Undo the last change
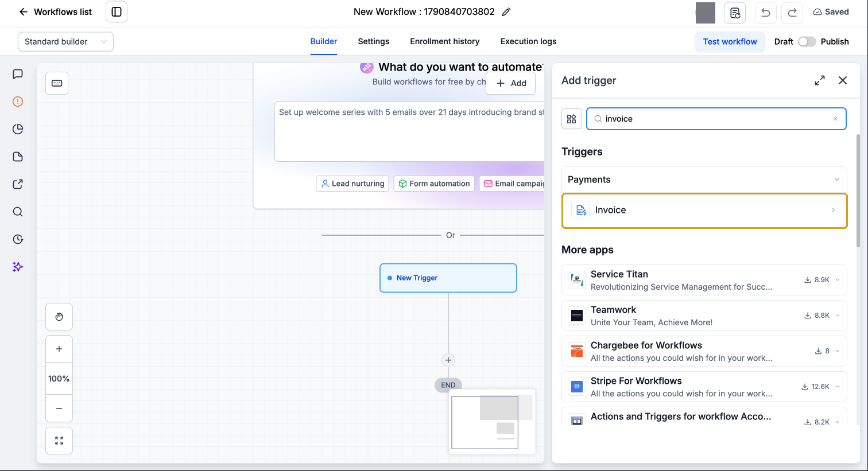The width and height of the screenshot is (868, 471). click(765, 12)
